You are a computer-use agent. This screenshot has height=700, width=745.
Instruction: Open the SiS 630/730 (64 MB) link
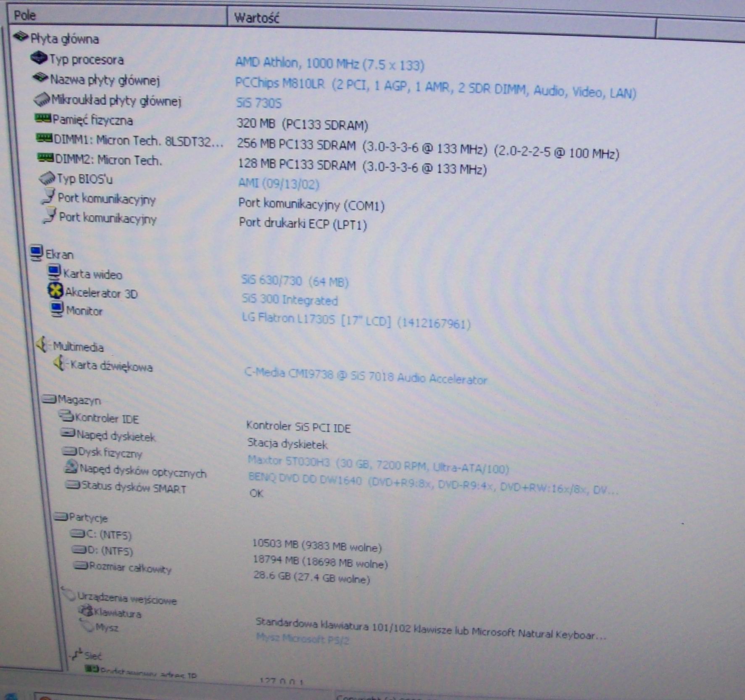295,281
